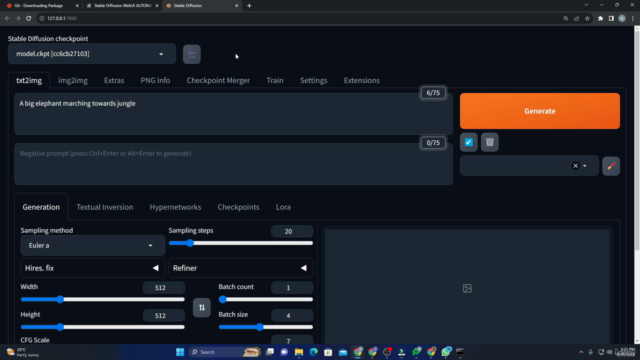Select the txt2img tab
Viewport: 640px width, 360px height.
pyautogui.click(x=29, y=80)
